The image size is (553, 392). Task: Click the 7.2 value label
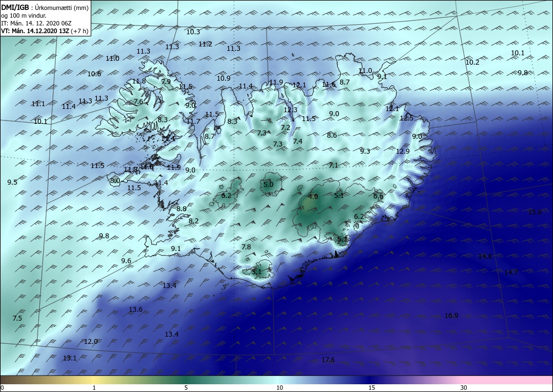(x=285, y=128)
